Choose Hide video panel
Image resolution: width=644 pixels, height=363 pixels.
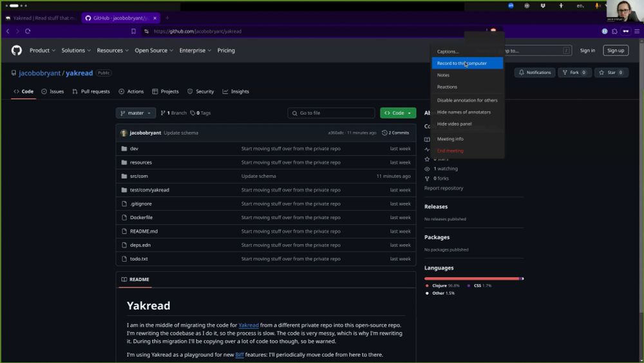468,124
